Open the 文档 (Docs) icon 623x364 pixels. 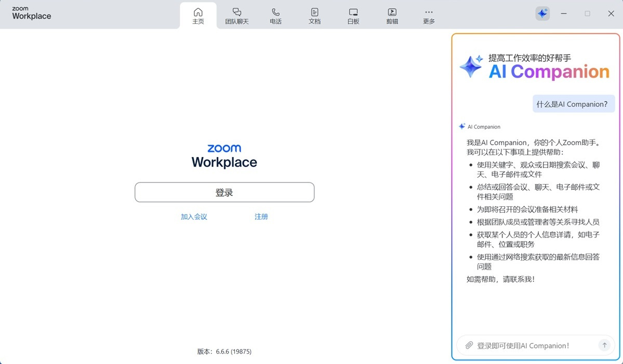click(314, 15)
